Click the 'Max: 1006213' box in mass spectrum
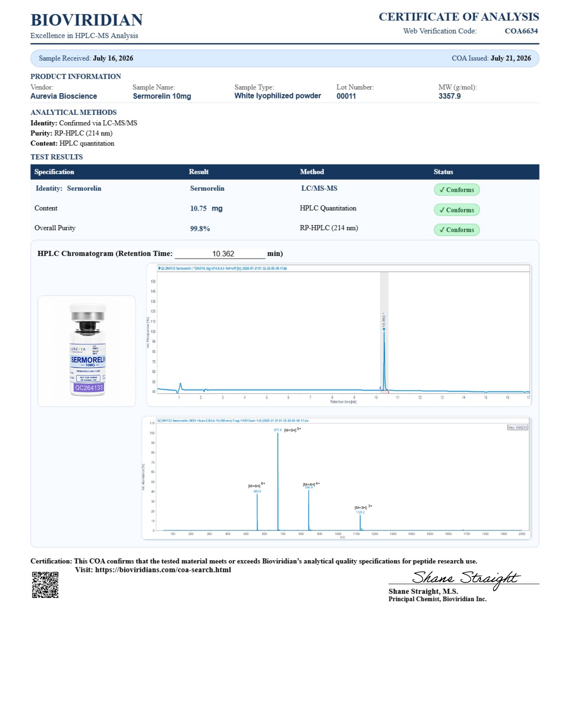563x728 pixels. coord(518,427)
